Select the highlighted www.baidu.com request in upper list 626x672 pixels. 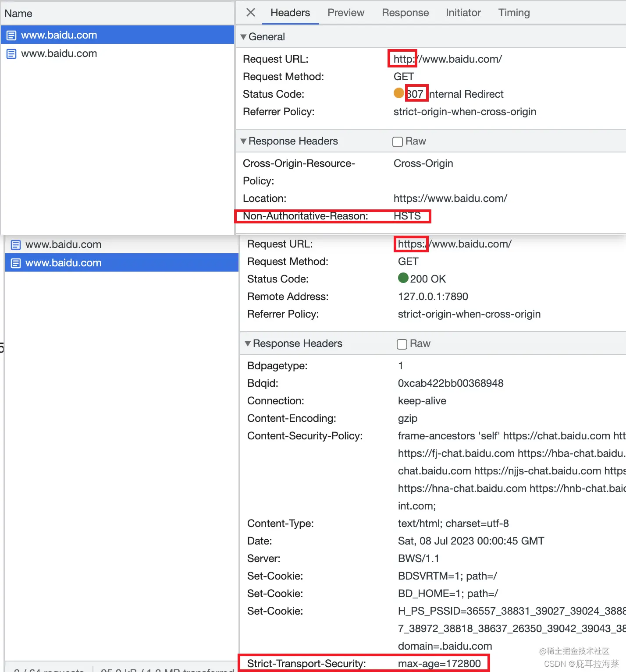pyautogui.click(x=117, y=35)
